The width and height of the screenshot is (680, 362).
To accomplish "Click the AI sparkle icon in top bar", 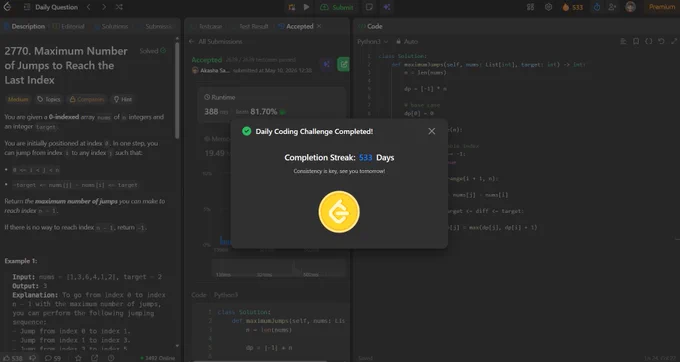I will pos(387,7).
